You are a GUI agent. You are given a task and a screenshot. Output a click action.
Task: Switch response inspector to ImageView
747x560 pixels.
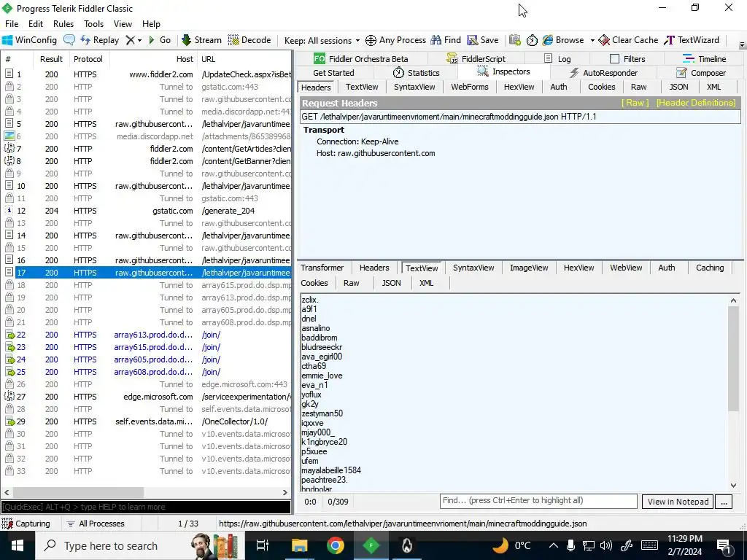(x=529, y=268)
